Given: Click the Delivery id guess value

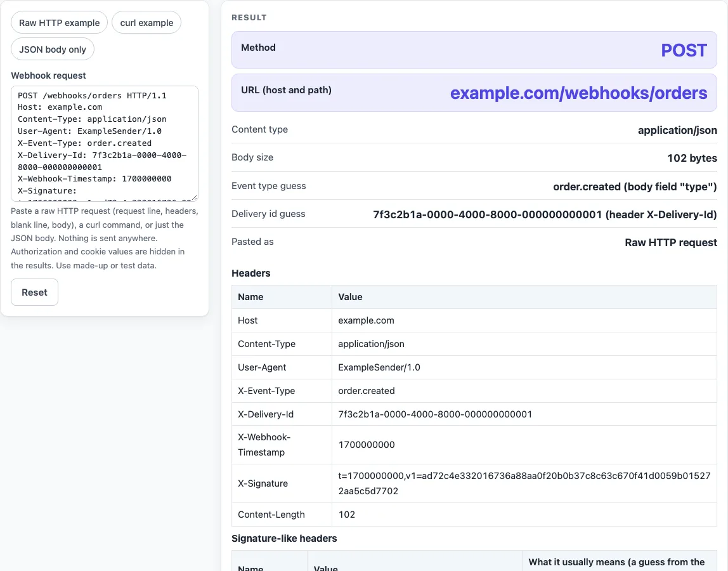Looking at the screenshot, I should click(x=545, y=214).
